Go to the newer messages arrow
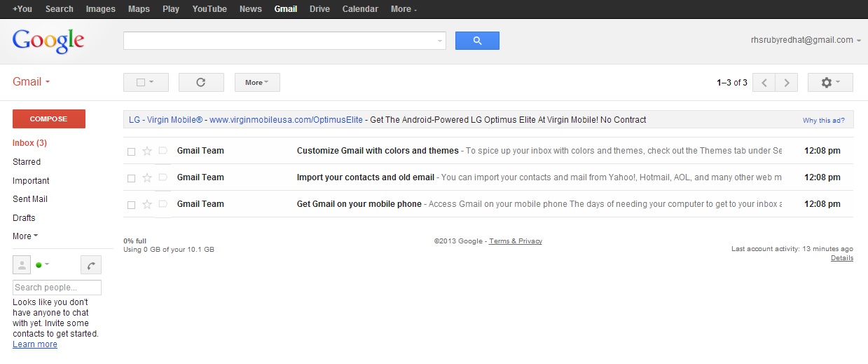This screenshot has width=868, height=364. coord(764,83)
